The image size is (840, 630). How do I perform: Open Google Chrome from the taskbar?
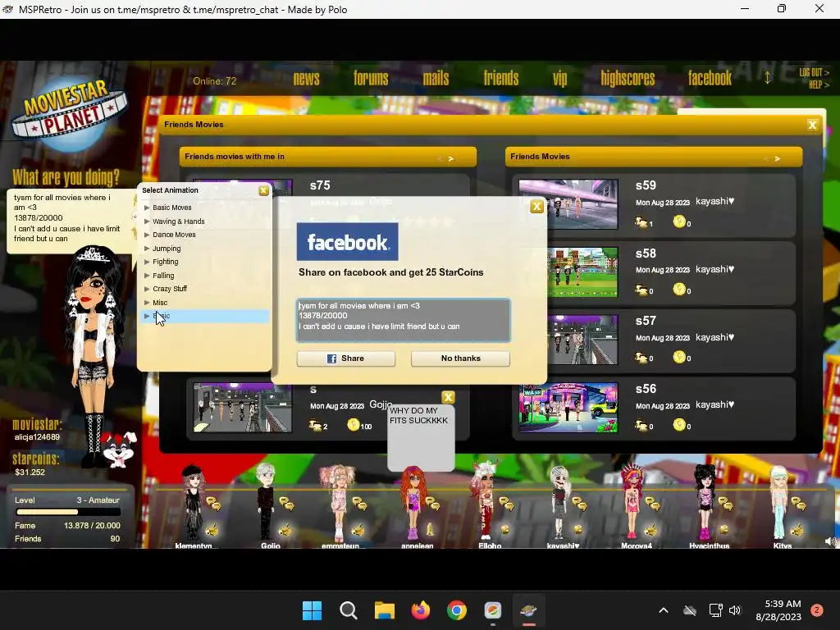[x=456, y=610]
